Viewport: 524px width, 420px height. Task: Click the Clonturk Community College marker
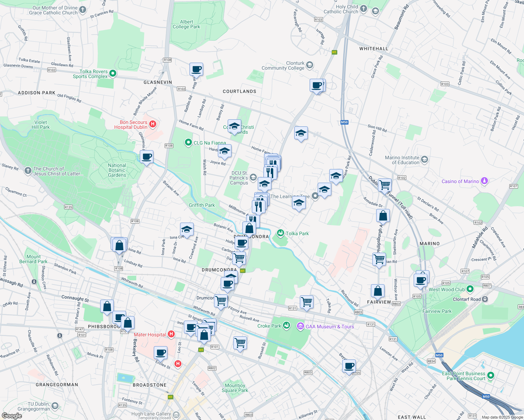tap(309, 65)
